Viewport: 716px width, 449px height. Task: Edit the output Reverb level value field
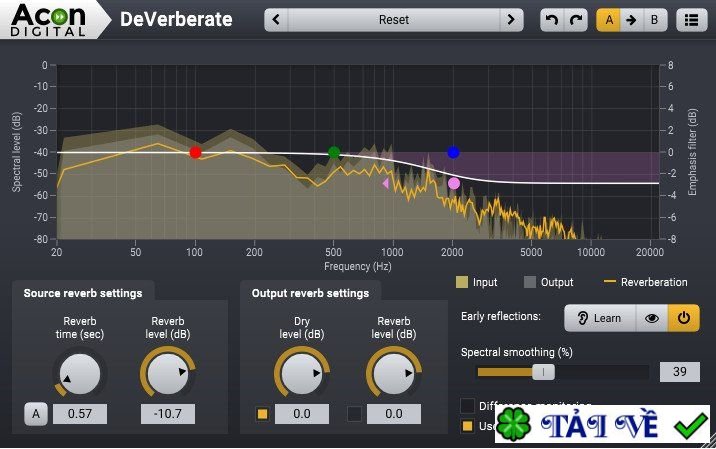click(394, 414)
